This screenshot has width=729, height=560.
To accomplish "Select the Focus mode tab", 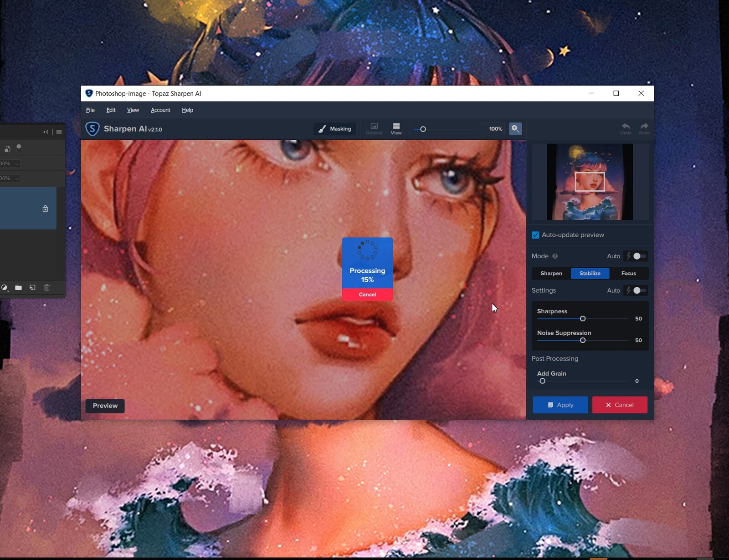I will pos(628,273).
